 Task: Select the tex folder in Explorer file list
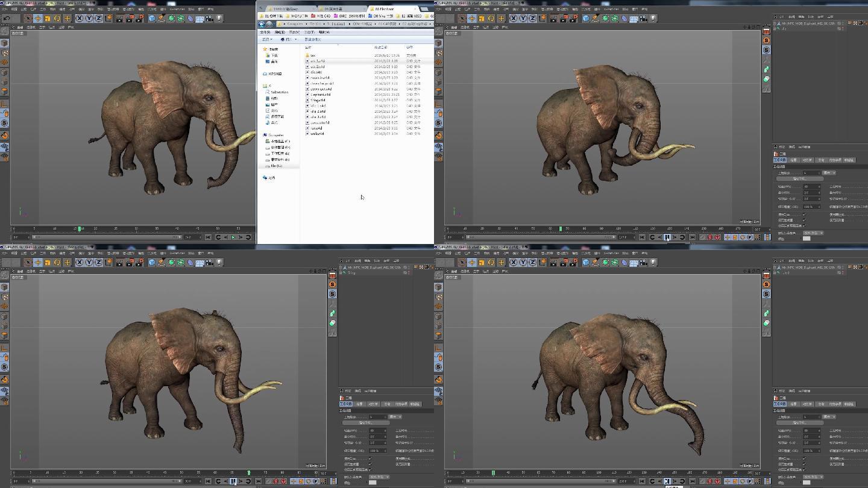point(313,55)
